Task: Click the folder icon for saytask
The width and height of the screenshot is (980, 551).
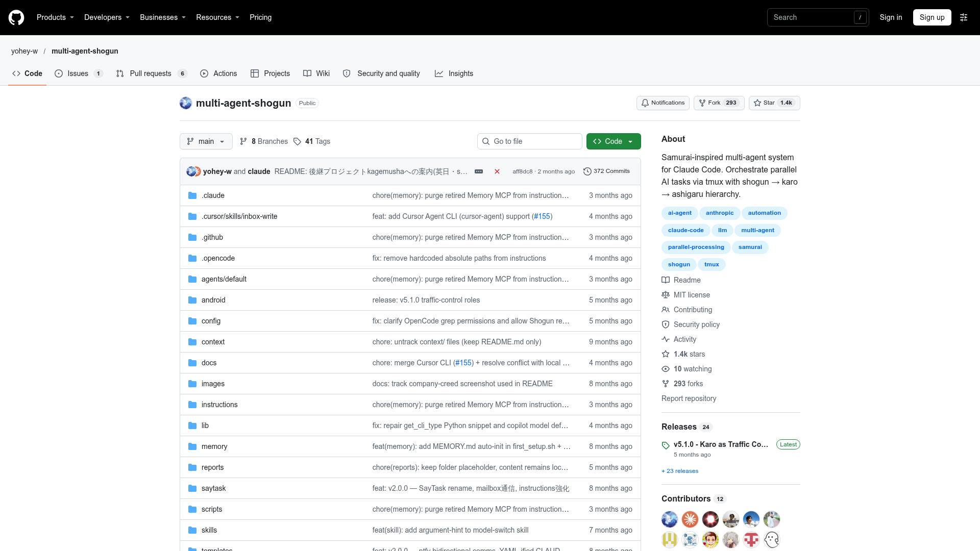Action: pos(192,488)
